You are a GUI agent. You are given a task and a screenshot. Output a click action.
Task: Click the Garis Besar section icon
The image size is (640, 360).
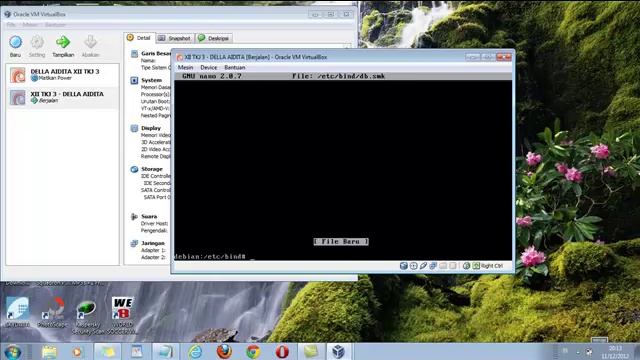point(134,54)
